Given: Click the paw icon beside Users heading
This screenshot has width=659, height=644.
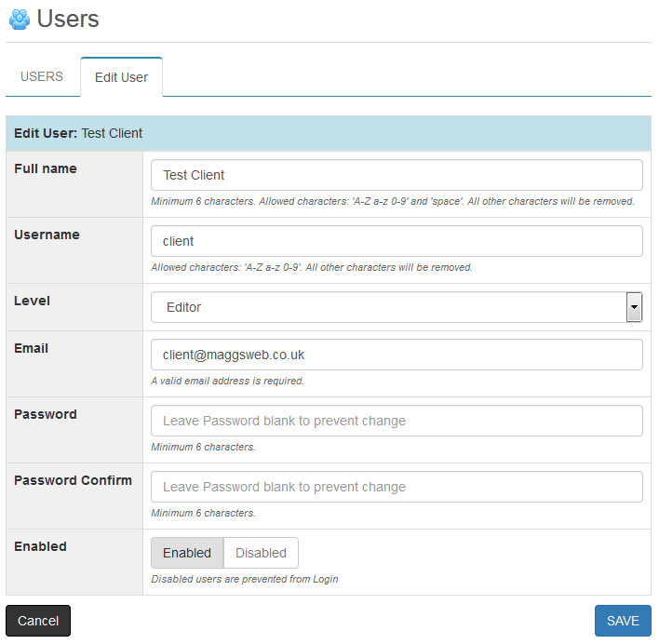Looking at the screenshot, I should pos(19,19).
